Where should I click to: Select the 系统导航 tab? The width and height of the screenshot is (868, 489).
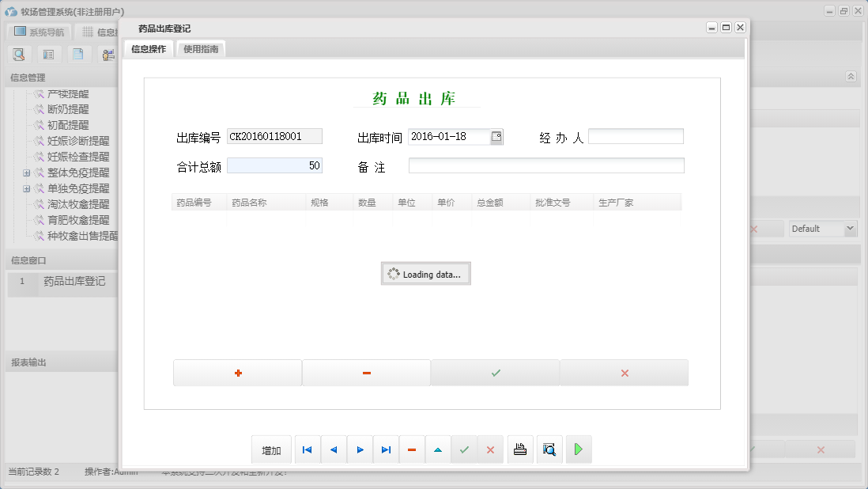37,31
